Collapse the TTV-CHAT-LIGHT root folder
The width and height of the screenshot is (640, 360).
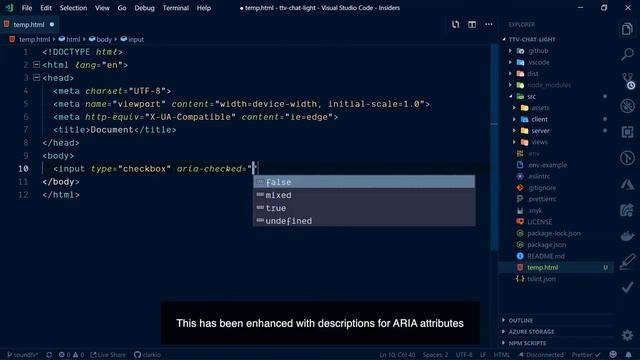pos(532,40)
